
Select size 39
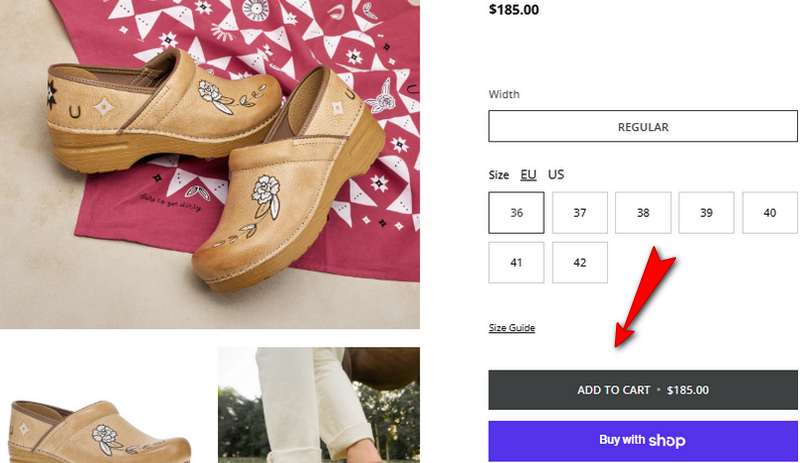click(x=706, y=212)
